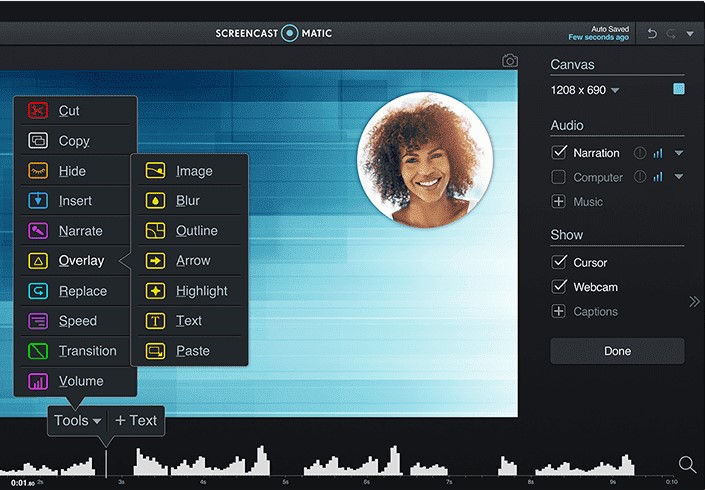Open Computer audio volume level bars
This screenshot has height=490, width=705.
click(658, 177)
